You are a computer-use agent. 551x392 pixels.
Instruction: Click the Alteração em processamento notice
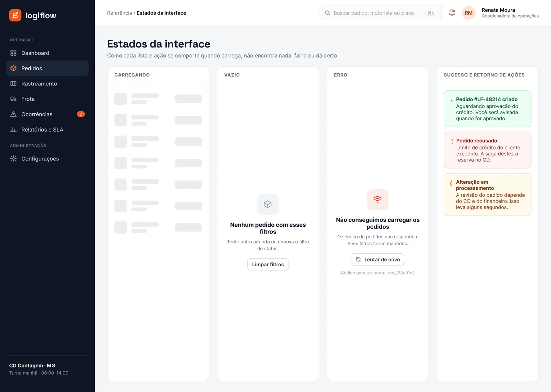point(488,195)
